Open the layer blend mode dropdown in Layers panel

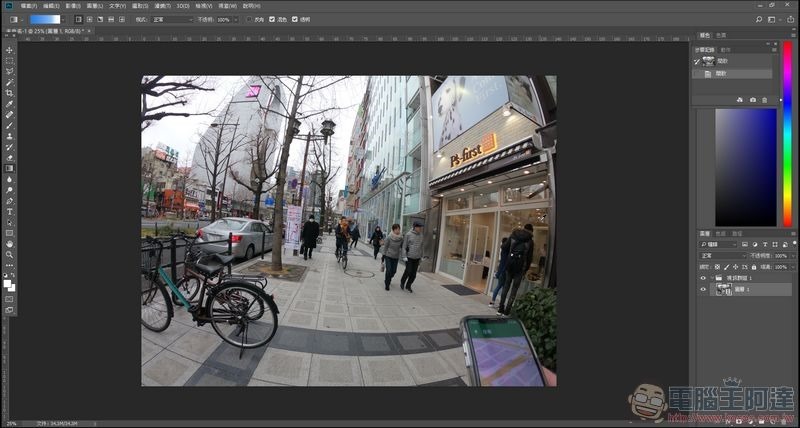click(720, 255)
